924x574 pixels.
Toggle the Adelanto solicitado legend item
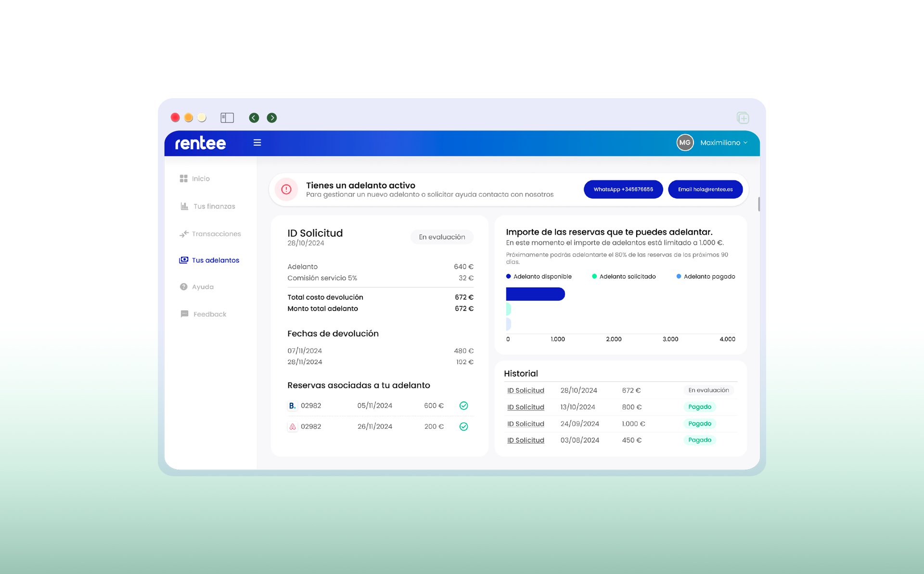(623, 277)
